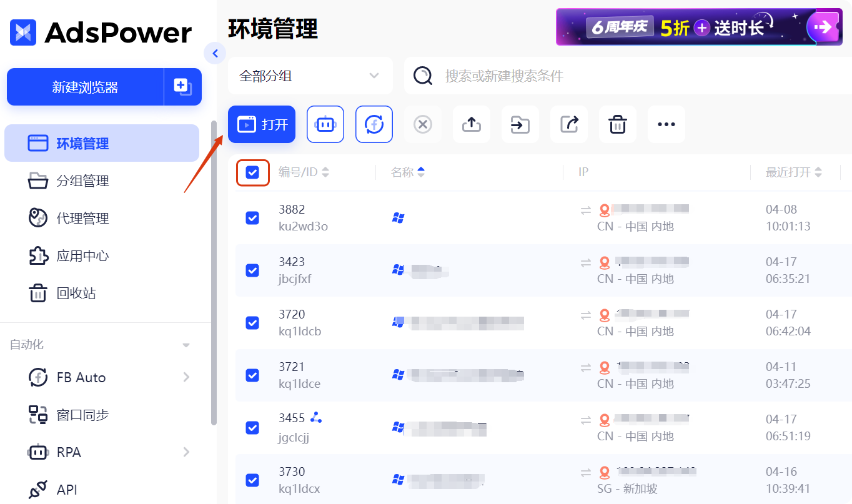The image size is (852, 504).
Task: Click the RPA robot toolbar icon
Action: (325, 124)
